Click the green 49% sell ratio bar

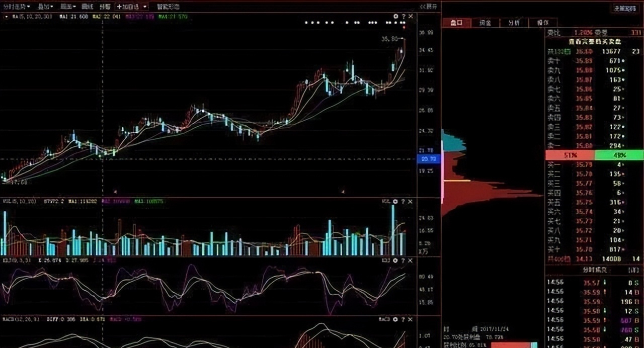coord(619,155)
